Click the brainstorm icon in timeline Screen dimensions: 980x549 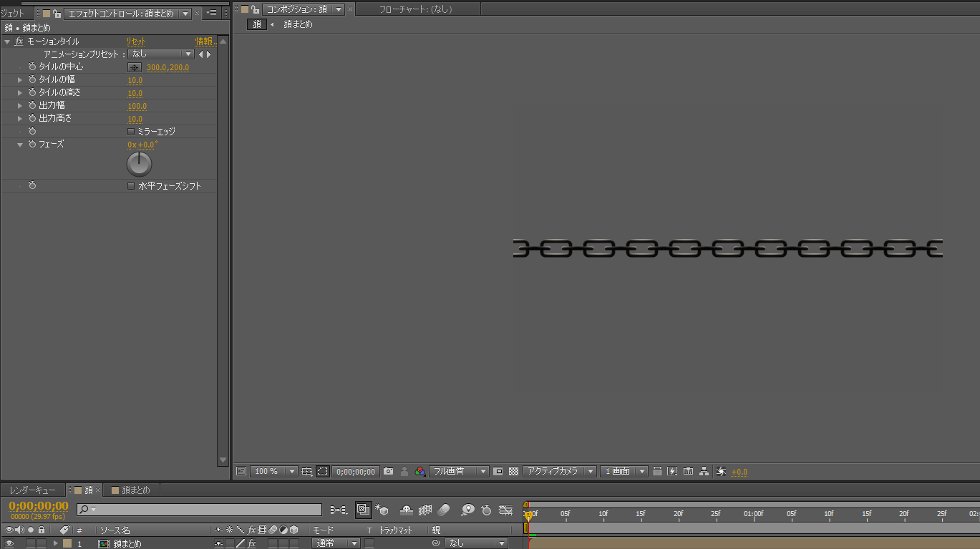pyautogui.click(x=467, y=510)
